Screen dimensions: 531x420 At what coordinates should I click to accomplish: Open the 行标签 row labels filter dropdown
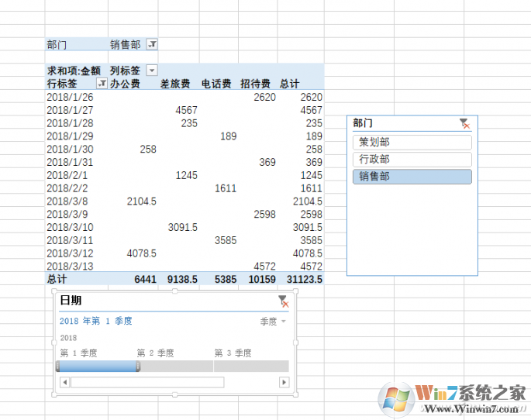click(102, 83)
